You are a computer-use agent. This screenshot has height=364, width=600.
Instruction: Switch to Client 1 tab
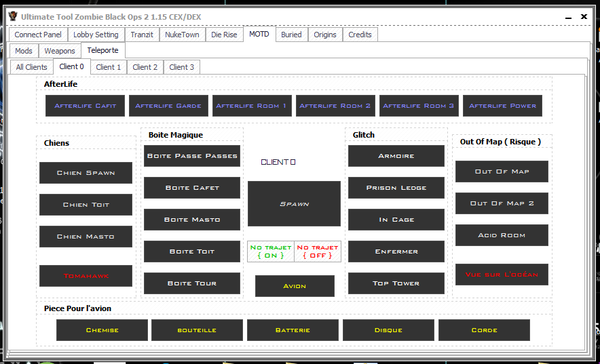pyautogui.click(x=109, y=67)
